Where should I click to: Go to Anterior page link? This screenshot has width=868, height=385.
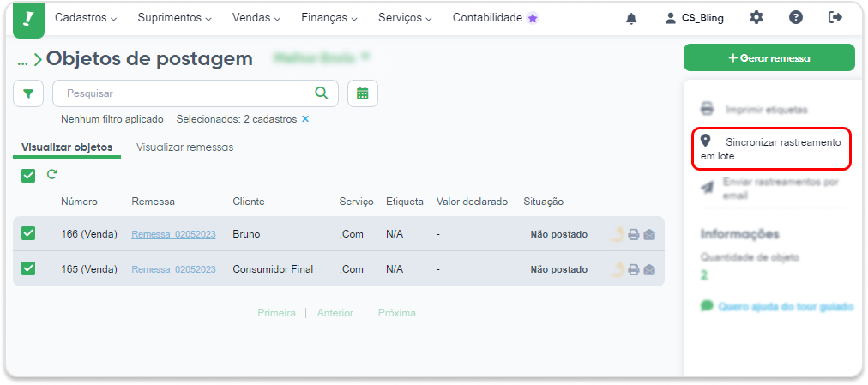click(x=335, y=313)
